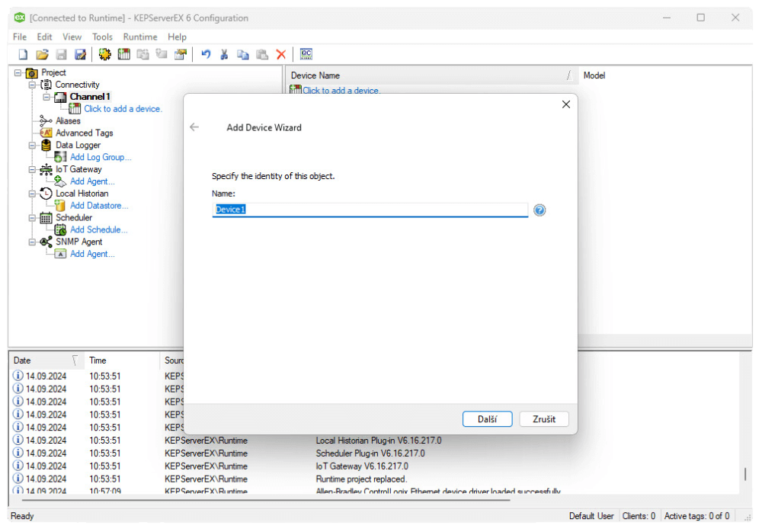Select the New Device toolbar icon
Image resolution: width=762 pixels, height=532 pixels.
pyautogui.click(x=123, y=54)
